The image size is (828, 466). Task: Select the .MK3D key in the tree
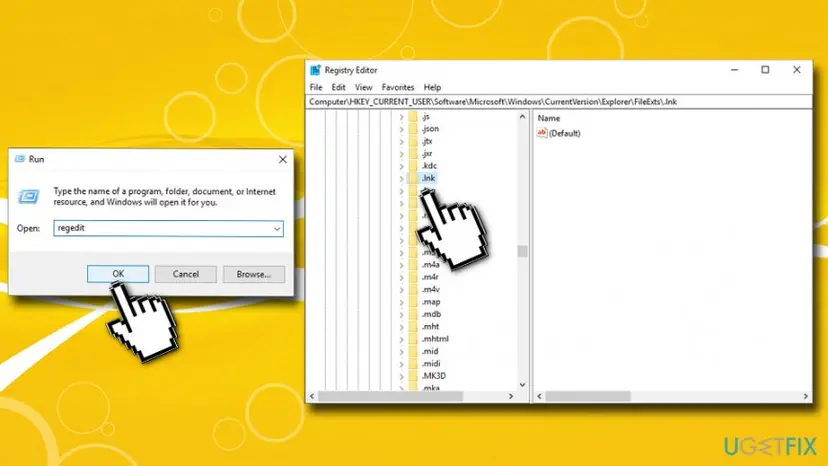coord(434,376)
